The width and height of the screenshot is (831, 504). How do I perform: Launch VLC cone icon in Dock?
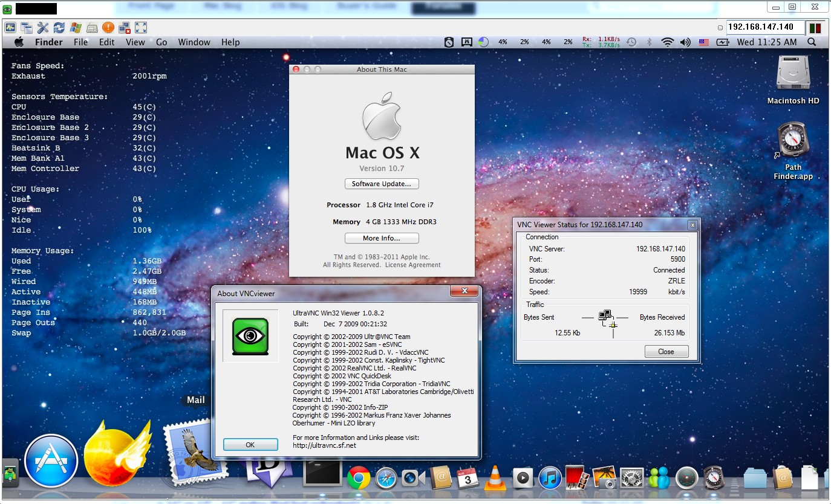[496, 478]
